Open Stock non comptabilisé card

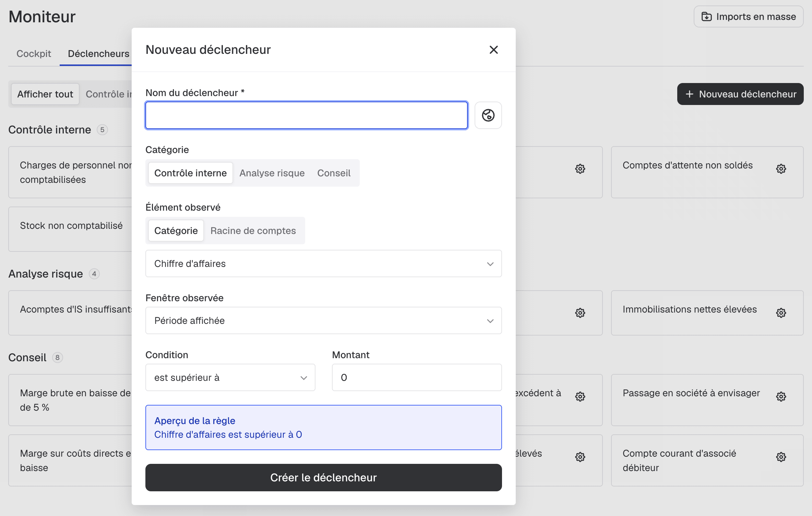click(70, 229)
